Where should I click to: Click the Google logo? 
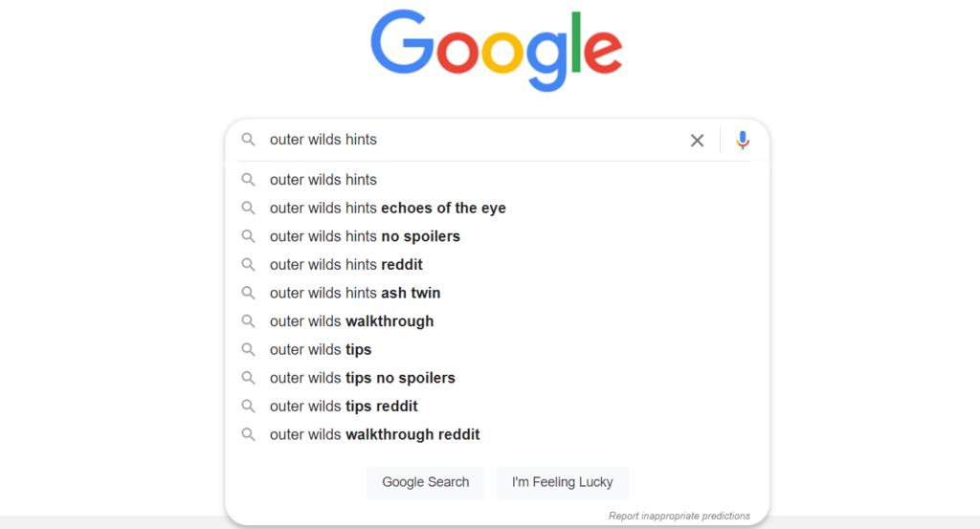(496, 50)
